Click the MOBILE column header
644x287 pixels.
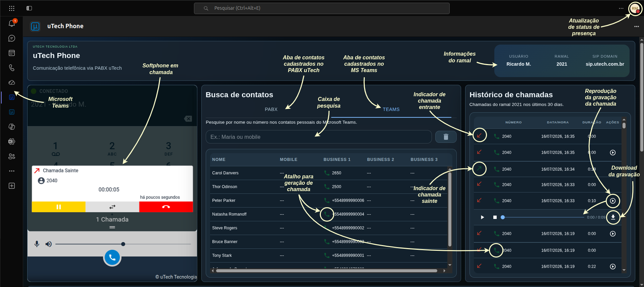coord(289,160)
